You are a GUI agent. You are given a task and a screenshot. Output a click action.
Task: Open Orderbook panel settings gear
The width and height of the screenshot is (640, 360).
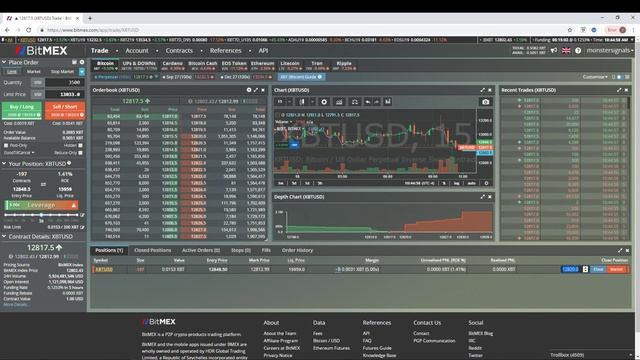click(x=249, y=90)
